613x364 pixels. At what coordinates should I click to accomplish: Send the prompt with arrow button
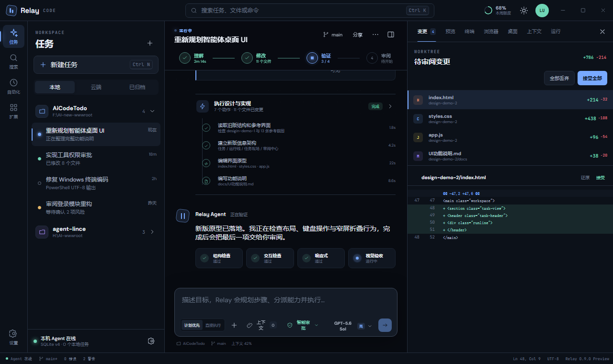[385, 325]
